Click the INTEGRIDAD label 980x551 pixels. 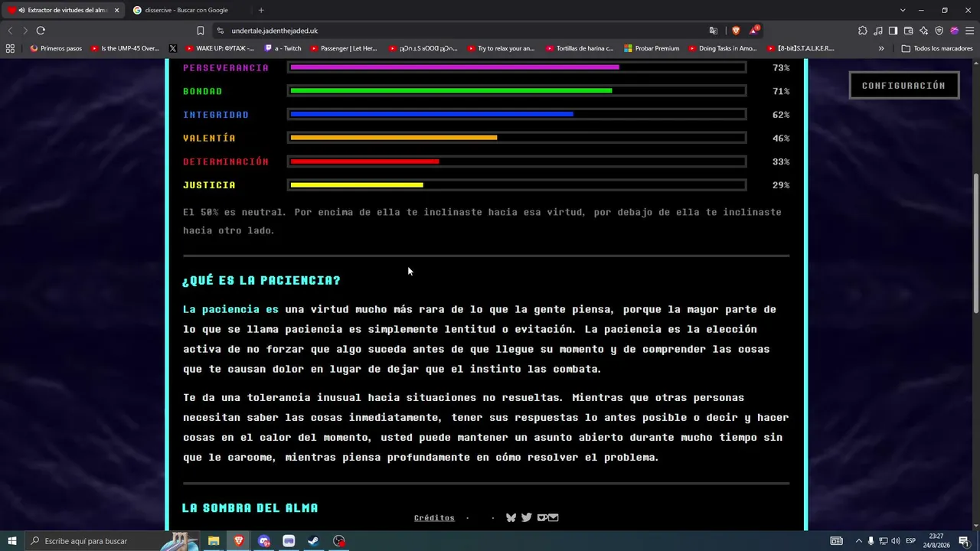point(216,115)
